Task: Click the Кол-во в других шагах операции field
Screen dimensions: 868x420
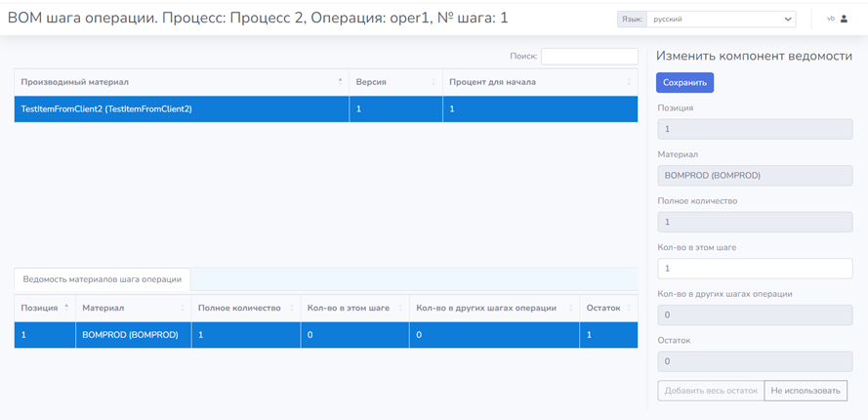Action: [755, 315]
